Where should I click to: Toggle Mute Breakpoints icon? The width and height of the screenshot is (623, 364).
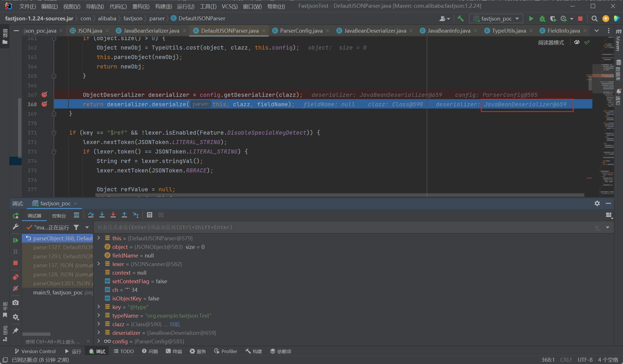[x=15, y=288]
